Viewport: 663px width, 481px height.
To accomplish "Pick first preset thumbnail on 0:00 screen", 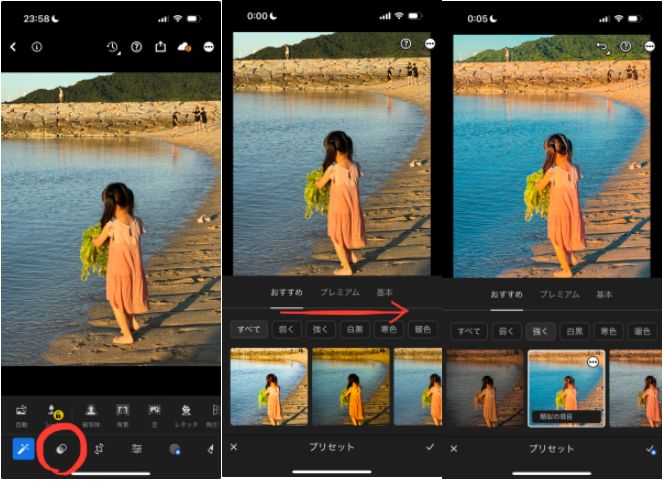I will 269,386.
